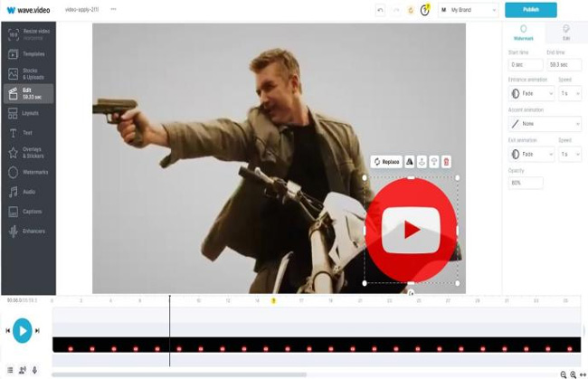
Task: Click the yellow timeline marker
Action: click(x=274, y=300)
